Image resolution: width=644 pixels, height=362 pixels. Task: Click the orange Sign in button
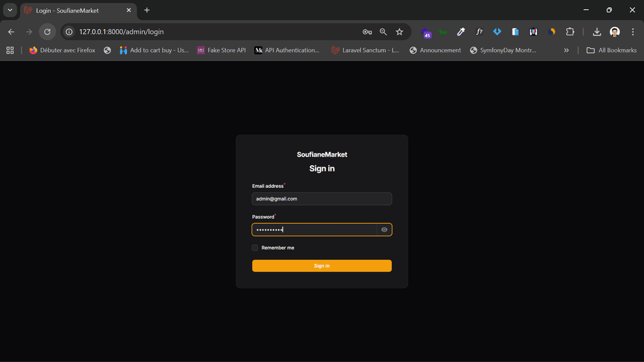321,266
